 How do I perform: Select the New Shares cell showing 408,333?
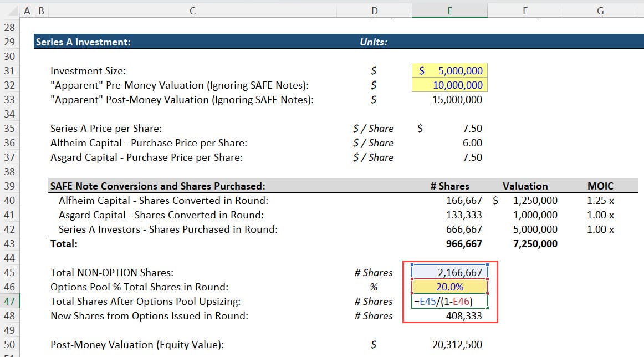pyautogui.click(x=449, y=316)
